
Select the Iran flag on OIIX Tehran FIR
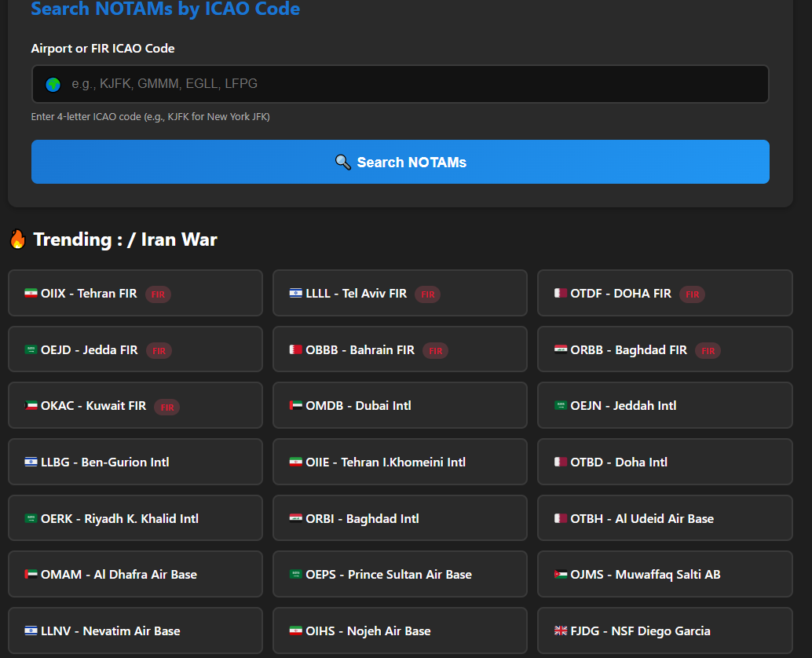point(30,292)
